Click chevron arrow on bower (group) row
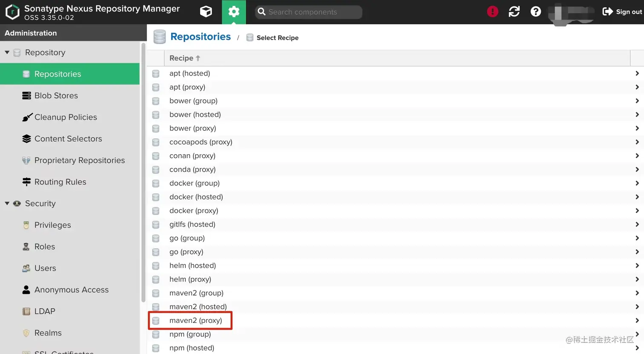This screenshot has height=354, width=644. click(x=637, y=101)
